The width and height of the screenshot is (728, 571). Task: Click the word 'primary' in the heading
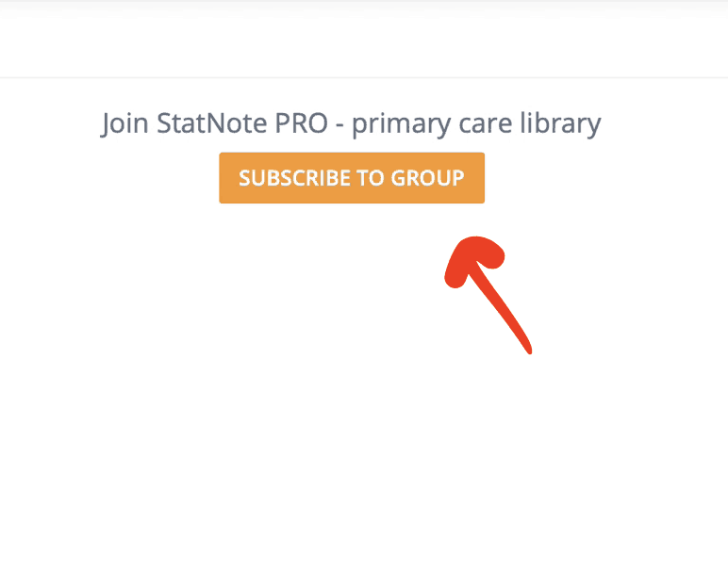click(401, 125)
